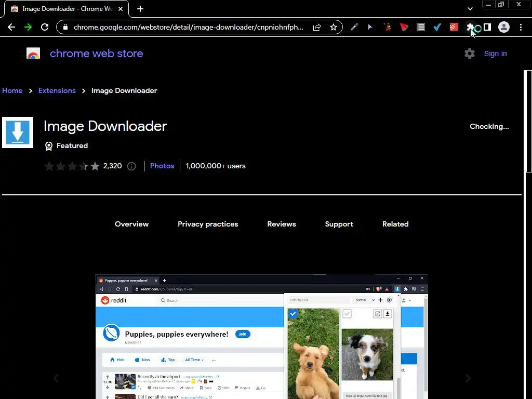Click the pen/marker extension icon
This screenshot has height=399, width=532.
click(x=354, y=27)
